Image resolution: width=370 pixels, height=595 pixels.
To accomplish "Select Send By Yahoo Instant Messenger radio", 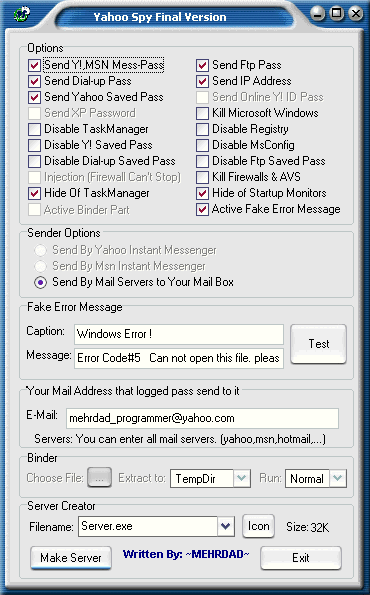I will 41,250.
